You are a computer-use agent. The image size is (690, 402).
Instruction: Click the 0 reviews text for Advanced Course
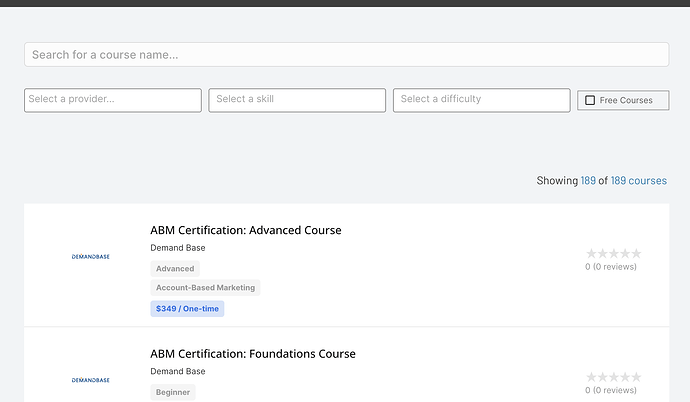[x=611, y=267]
